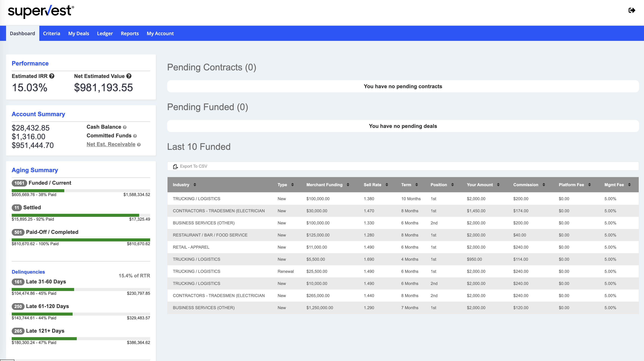
Task: Click the Net Est. Receivable info icon
Action: (x=139, y=145)
